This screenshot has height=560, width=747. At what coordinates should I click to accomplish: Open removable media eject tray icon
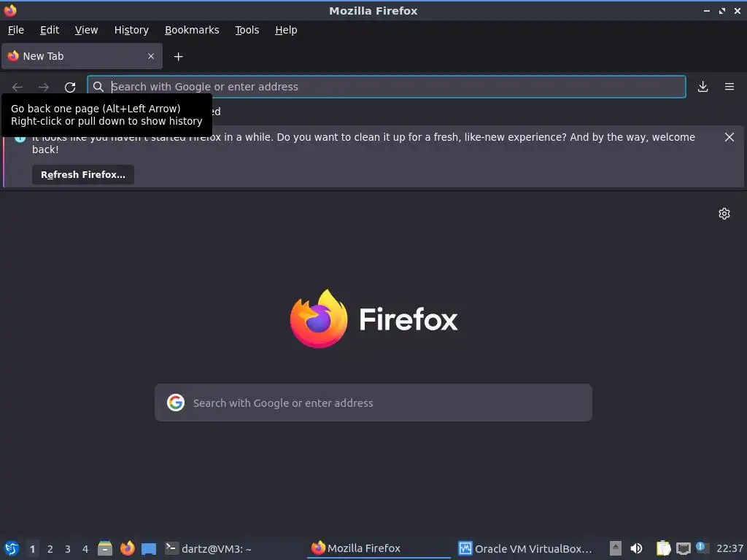click(616, 548)
